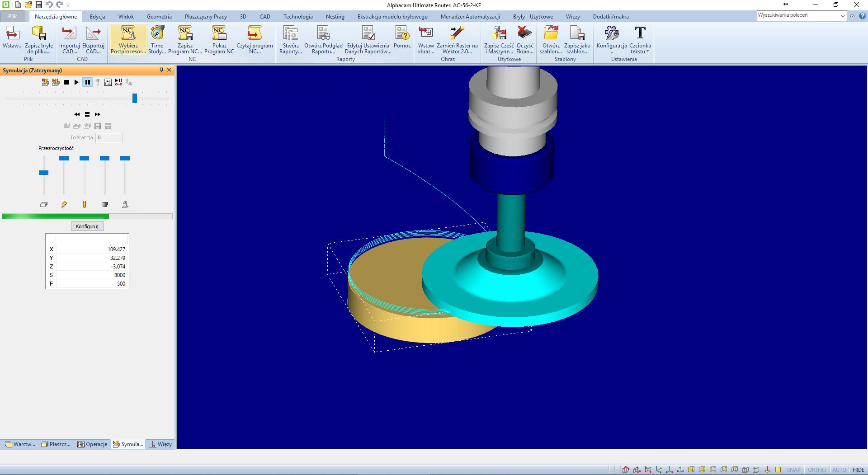
Task: Click Zapisz Część i Maszynę icon
Action: tap(499, 40)
